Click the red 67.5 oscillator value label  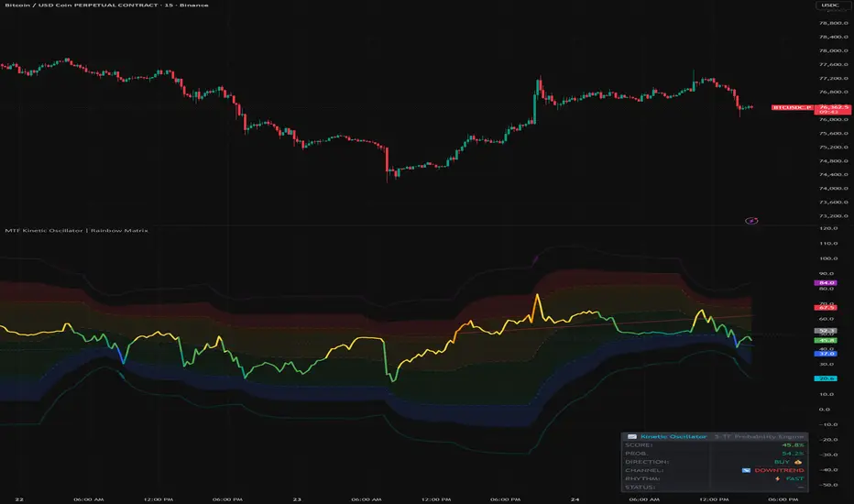826,308
